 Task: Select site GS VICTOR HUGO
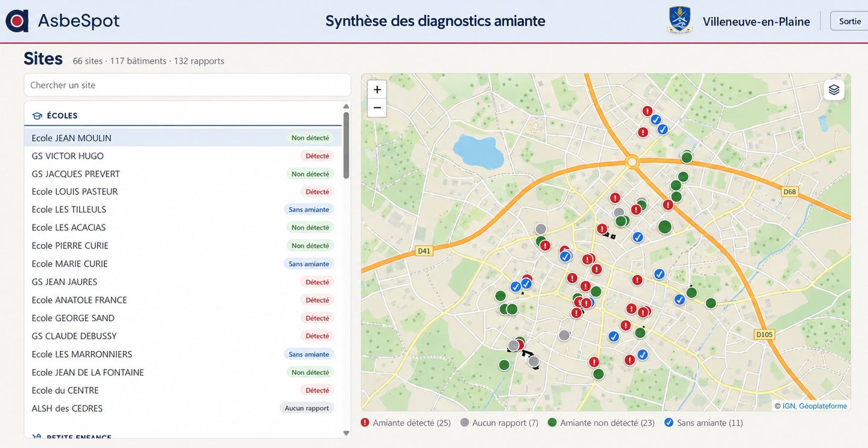[183, 156]
